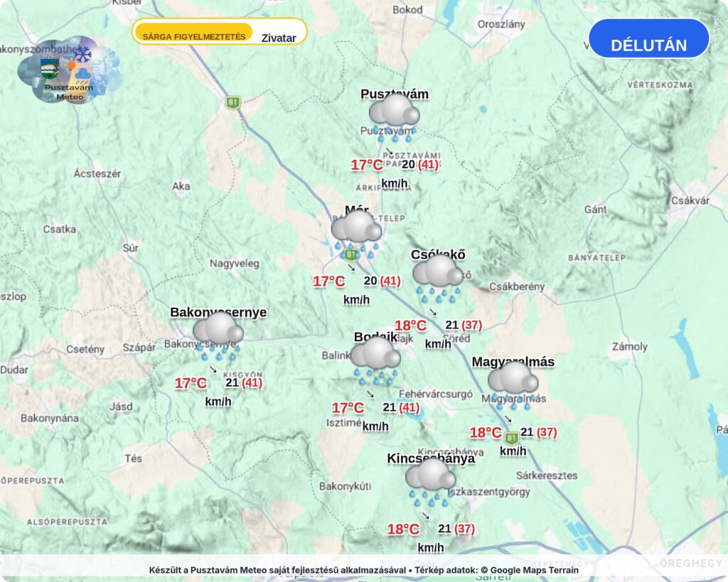Click the 81 road shield near Magyaralmás

pyautogui.click(x=511, y=438)
